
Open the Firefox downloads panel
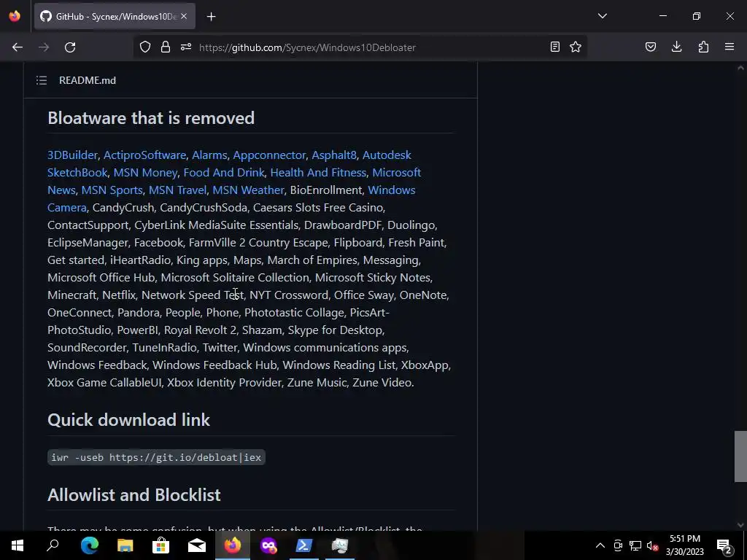click(676, 47)
